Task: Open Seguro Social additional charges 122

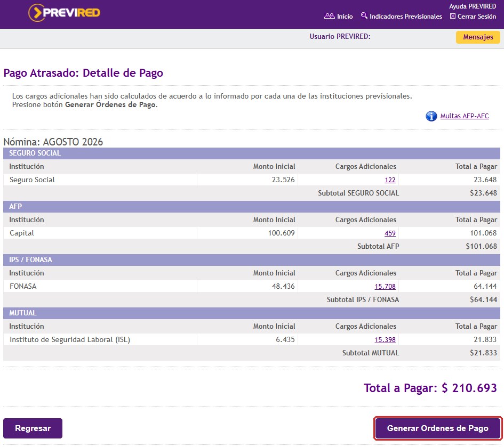Action: click(x=390, y=180)
